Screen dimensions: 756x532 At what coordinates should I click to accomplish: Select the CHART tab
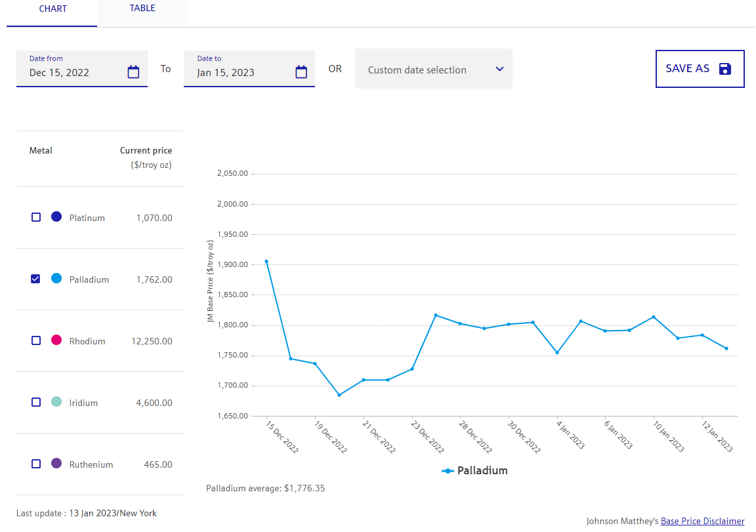[x=53, y=9]
